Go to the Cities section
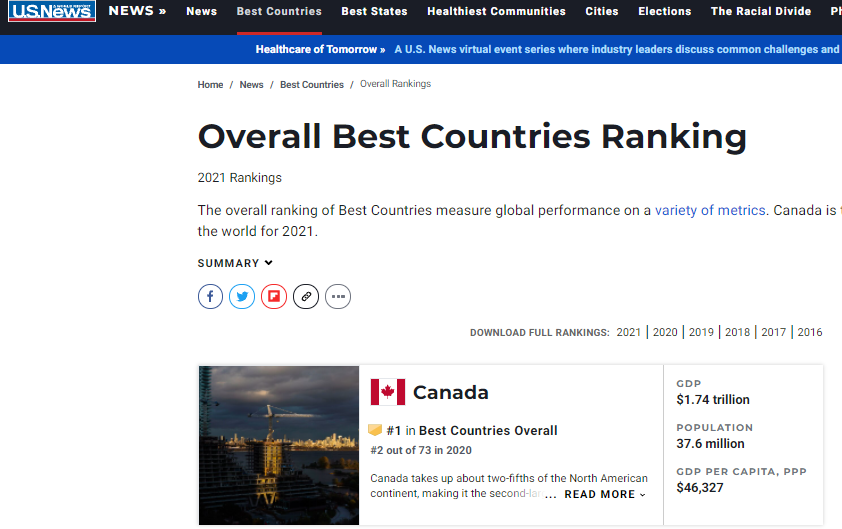 [601, 12]
